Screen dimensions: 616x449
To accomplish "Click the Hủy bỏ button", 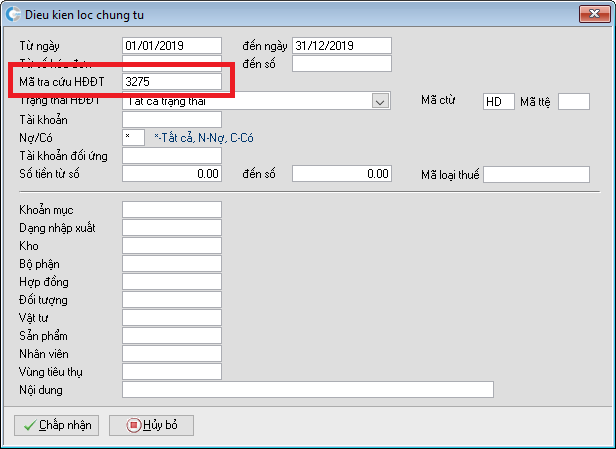I will coord(151,425).
